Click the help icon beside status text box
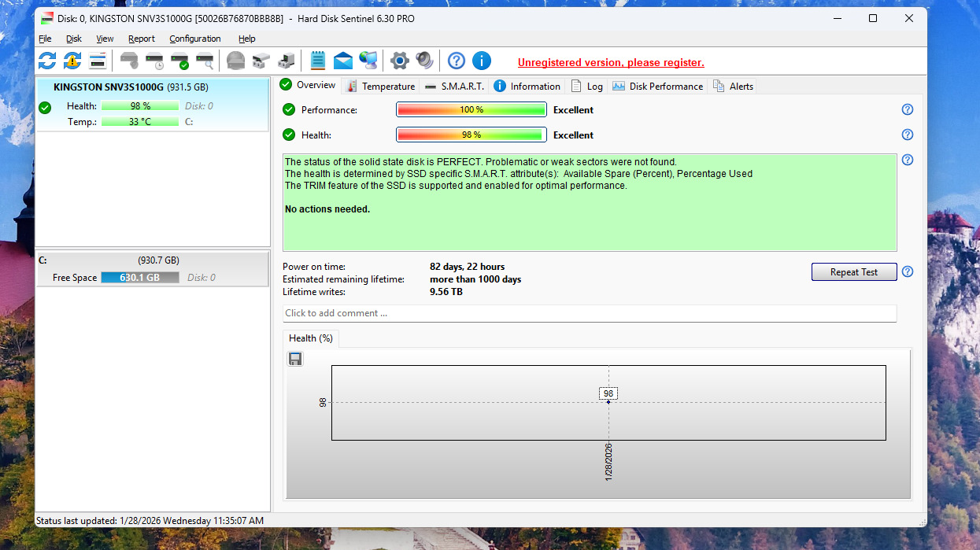The width and height of the screenshot is (980, 550). pos(908,160)
